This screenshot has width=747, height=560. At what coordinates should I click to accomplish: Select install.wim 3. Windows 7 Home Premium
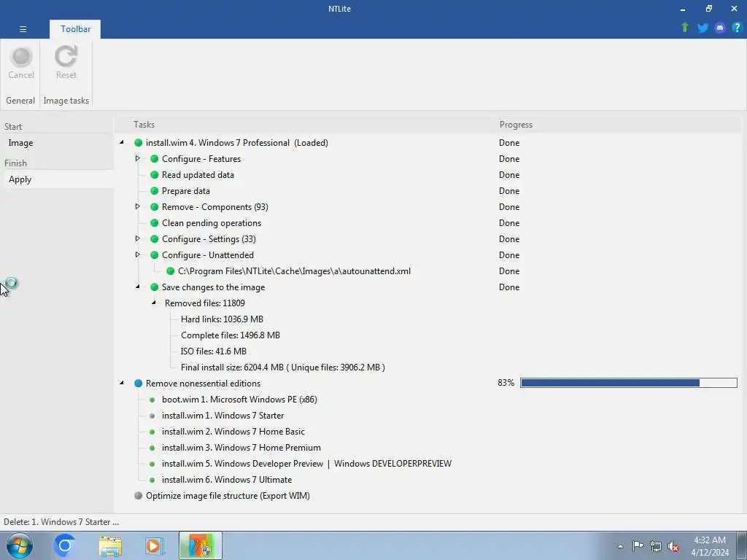[x=241, y=448]
